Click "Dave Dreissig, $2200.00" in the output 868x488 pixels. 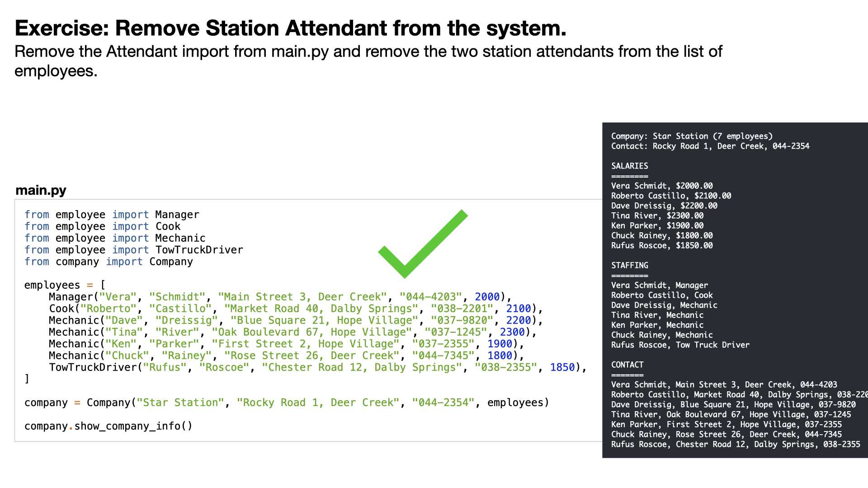[664, 206]
